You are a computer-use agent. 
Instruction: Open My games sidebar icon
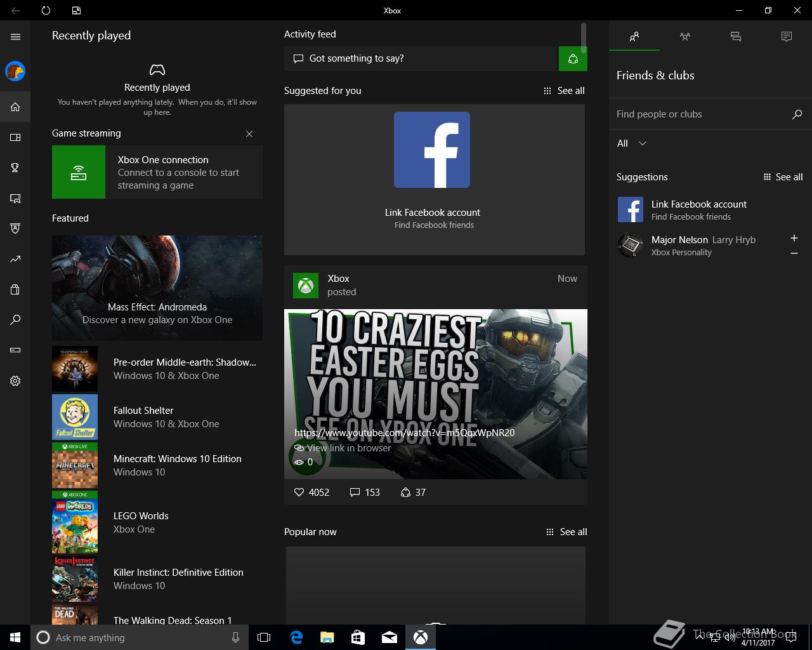pyautogui.click(x=15, y=137)
